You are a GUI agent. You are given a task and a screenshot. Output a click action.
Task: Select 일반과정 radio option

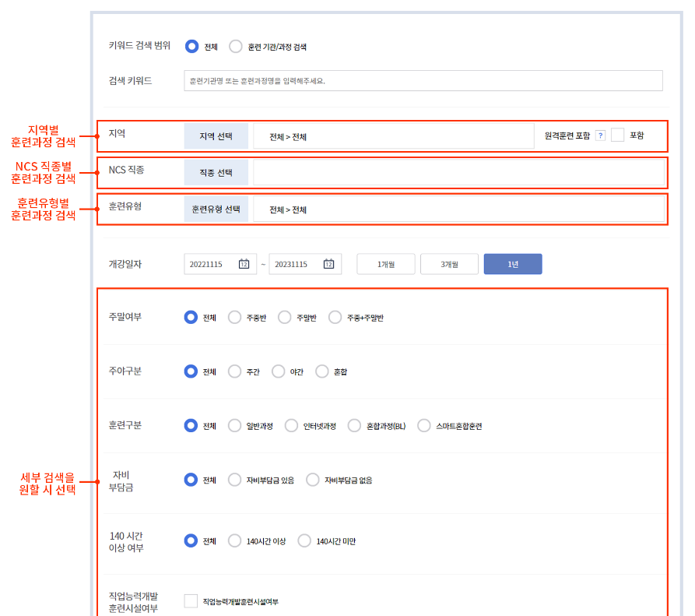234,425
